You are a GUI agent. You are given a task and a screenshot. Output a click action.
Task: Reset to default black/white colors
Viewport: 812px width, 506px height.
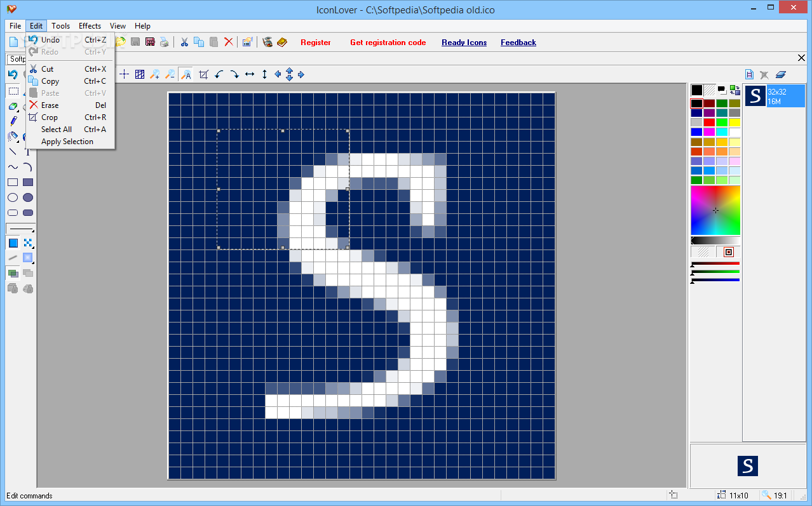(722, 90)
